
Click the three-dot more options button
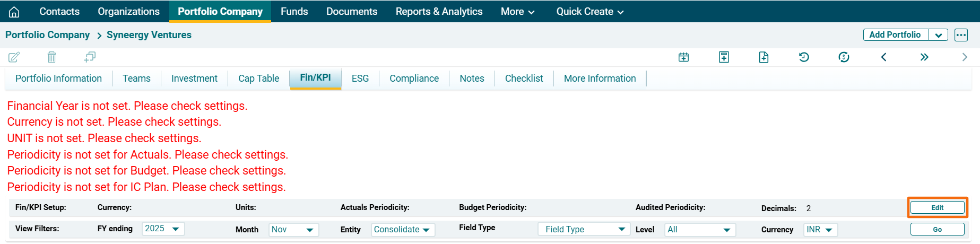pyautogui.click(x=961, y=35)
